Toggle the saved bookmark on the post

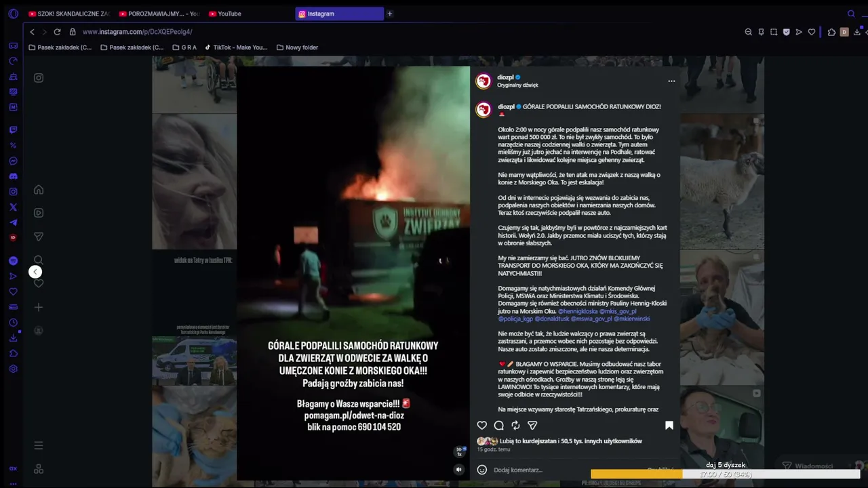669,426
